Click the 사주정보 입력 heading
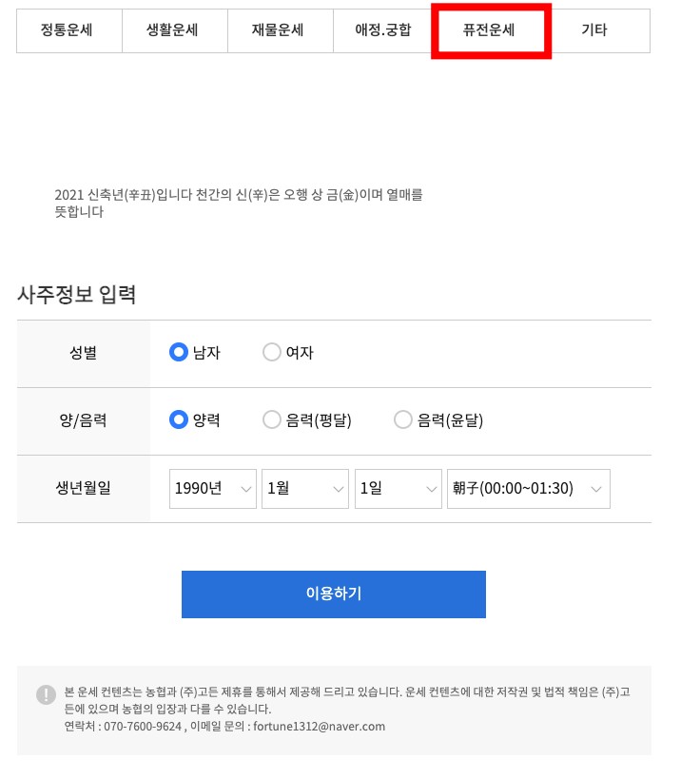Image resolution: width=700 pixels, height=779 pixels. (77, 295)
